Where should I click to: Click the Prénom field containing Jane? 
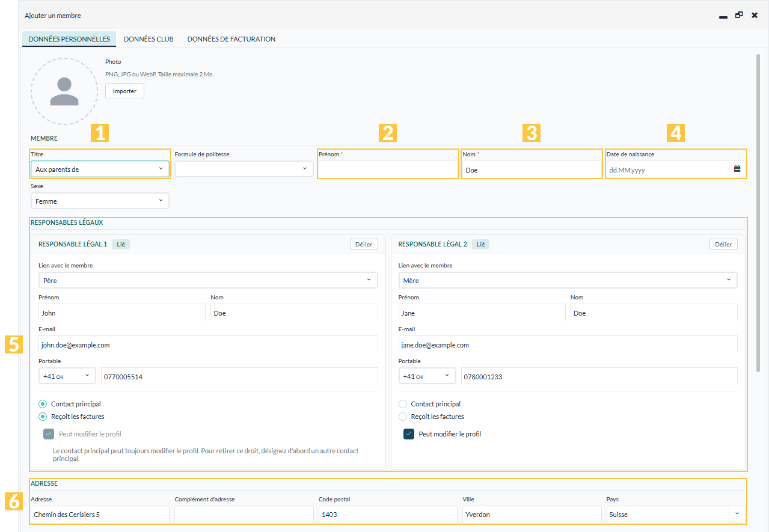click(x=482, y=313)
